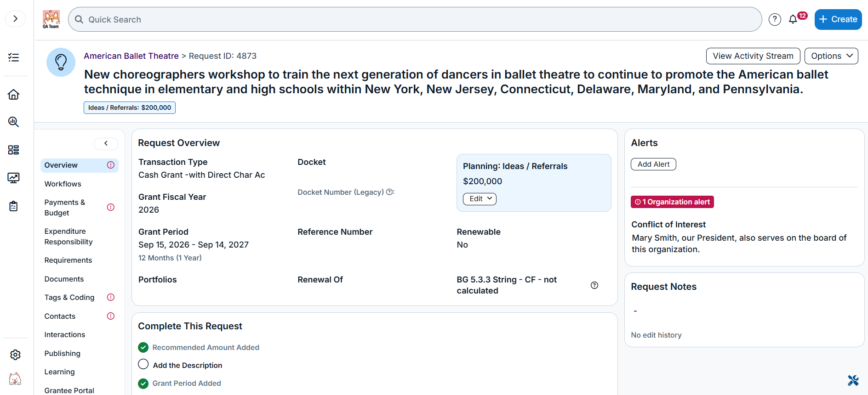Image resolution: width=868 pixels, height=395 pixels.
Task: Open the Workflows section
Action: 63,184
